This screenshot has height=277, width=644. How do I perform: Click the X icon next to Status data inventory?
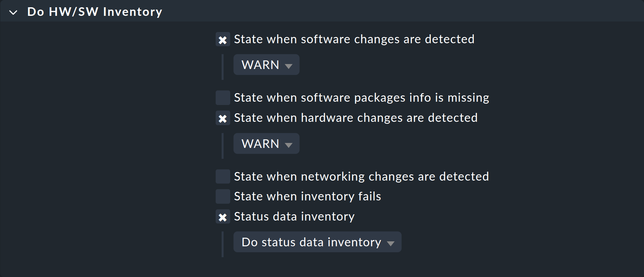[x=223, y=217]
